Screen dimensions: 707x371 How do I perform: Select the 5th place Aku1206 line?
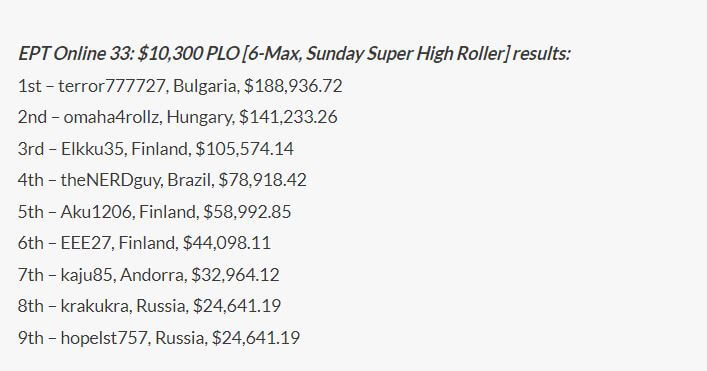click(154, 211)
